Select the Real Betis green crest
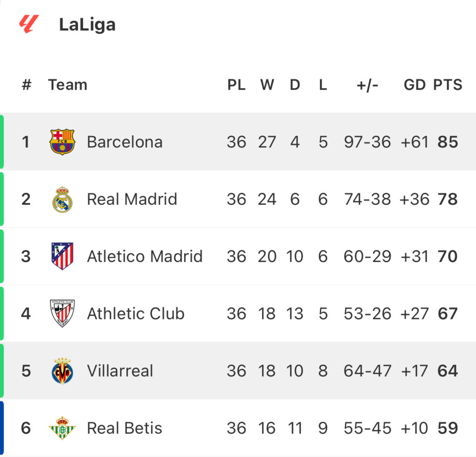 point(62,428)
